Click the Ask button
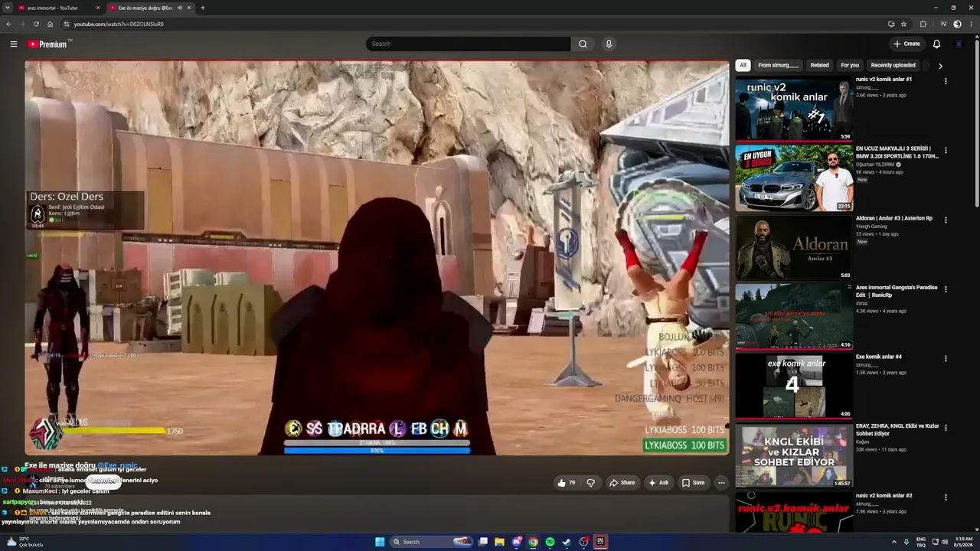The image size is (980, 551). (x=658, y=483)
